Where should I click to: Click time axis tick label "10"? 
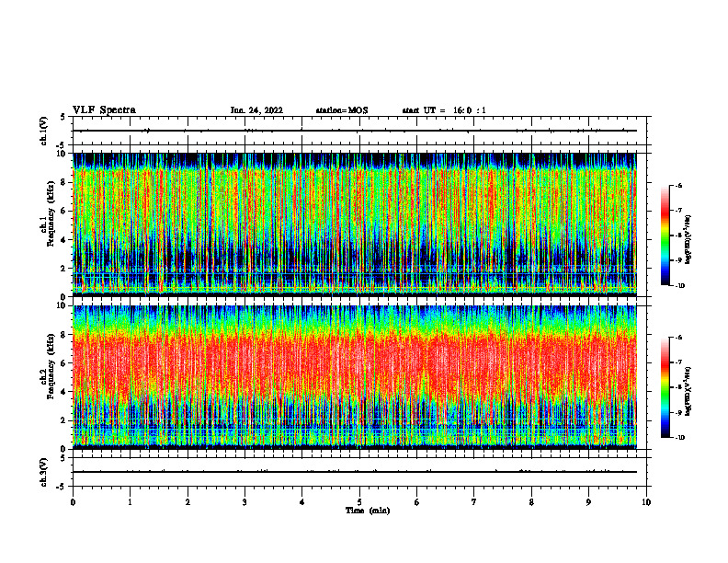tap(646, 502)
